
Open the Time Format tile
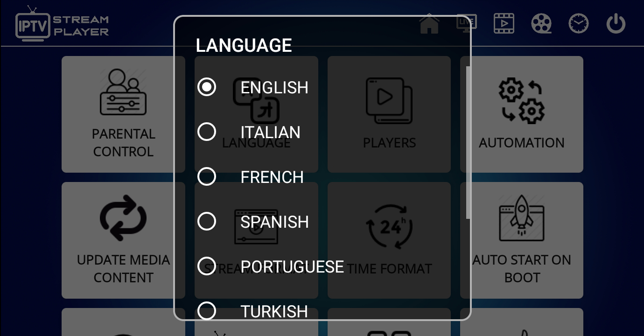click(x=389, y=240)
